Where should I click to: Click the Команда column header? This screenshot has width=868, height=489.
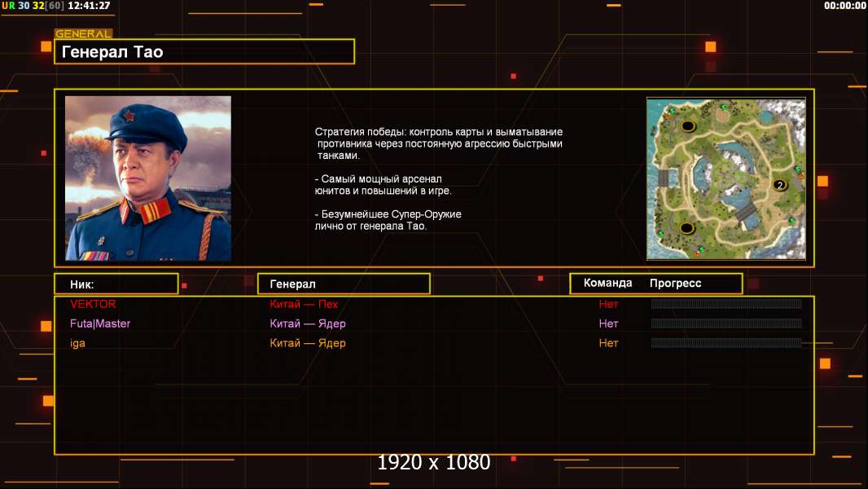coord(607,283)
